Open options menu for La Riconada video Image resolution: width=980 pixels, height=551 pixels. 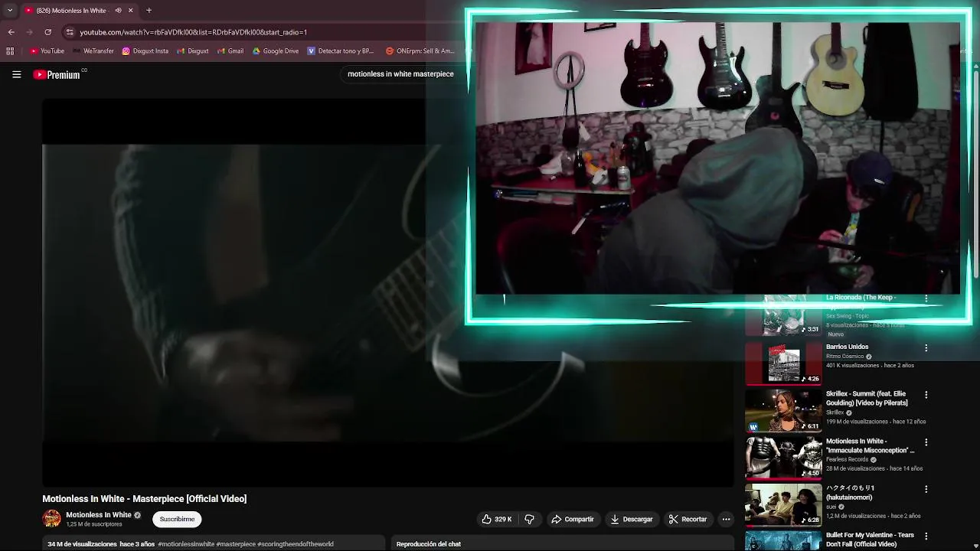point(926,298)
